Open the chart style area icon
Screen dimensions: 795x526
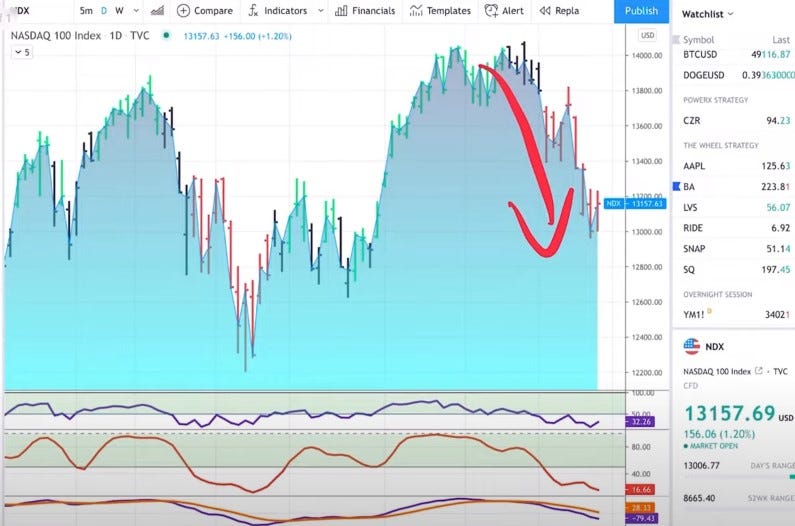[x=157, y=11]
